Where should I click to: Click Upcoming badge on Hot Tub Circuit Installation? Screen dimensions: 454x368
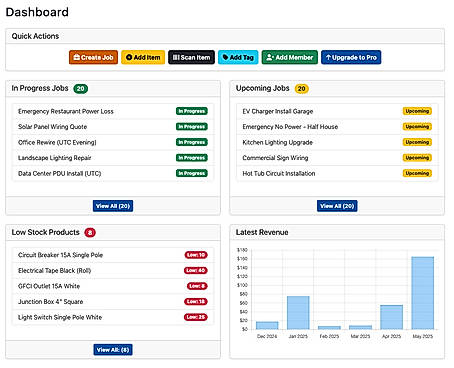[x=417, y=173]
